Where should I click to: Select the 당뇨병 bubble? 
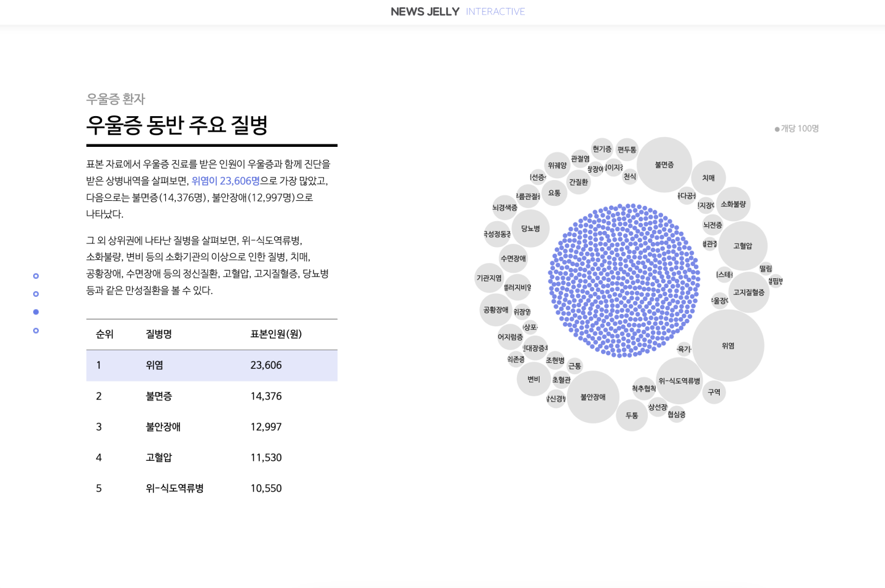point(530,229)
